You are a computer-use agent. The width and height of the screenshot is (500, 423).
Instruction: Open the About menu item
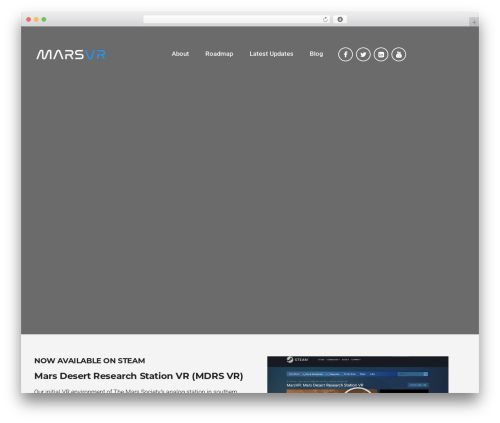coord(180,54)
